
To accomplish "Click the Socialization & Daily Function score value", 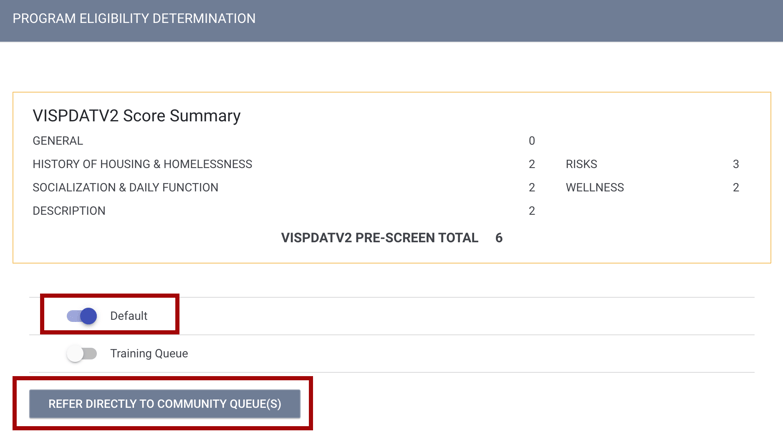I will coord(531,188).
